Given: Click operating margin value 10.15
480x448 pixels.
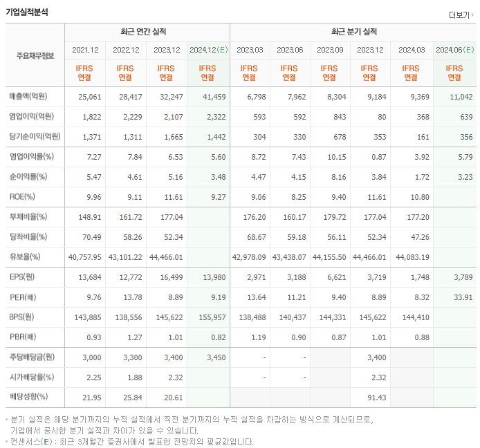Looking at the screenshot, I should point(337,157).
